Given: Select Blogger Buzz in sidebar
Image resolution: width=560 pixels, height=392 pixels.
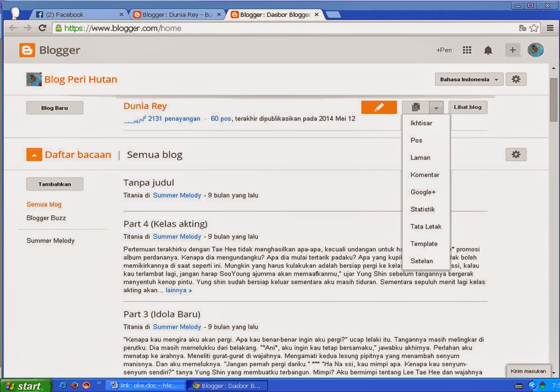Looking at the screenshot, I should [x=46, y=218].
